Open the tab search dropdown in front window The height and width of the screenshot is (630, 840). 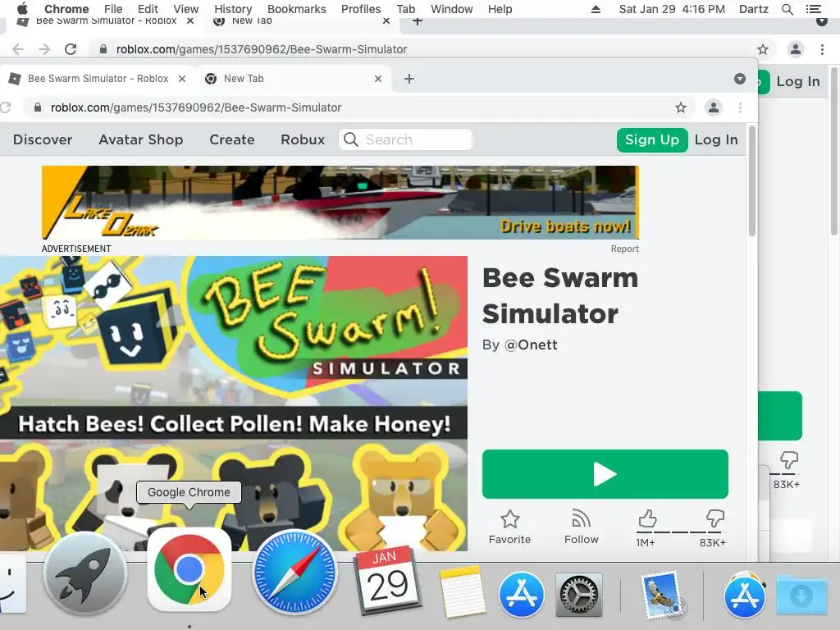click(x=740, y=79)
